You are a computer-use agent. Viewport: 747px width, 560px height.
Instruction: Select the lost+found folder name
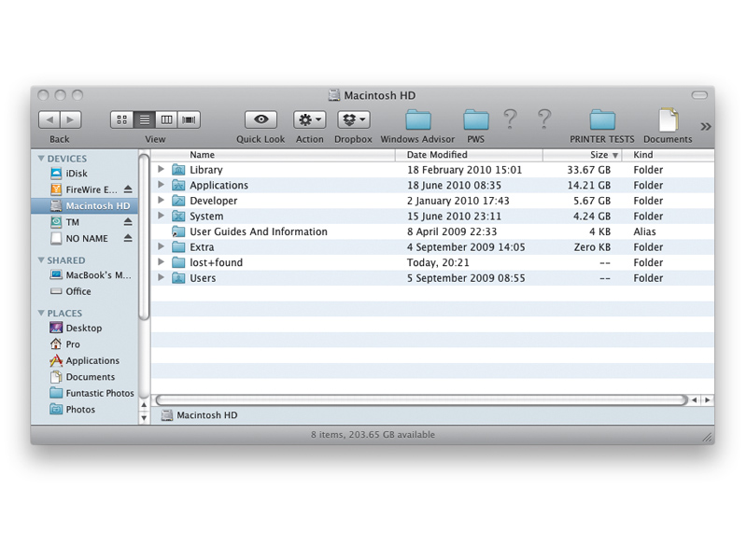217,262
